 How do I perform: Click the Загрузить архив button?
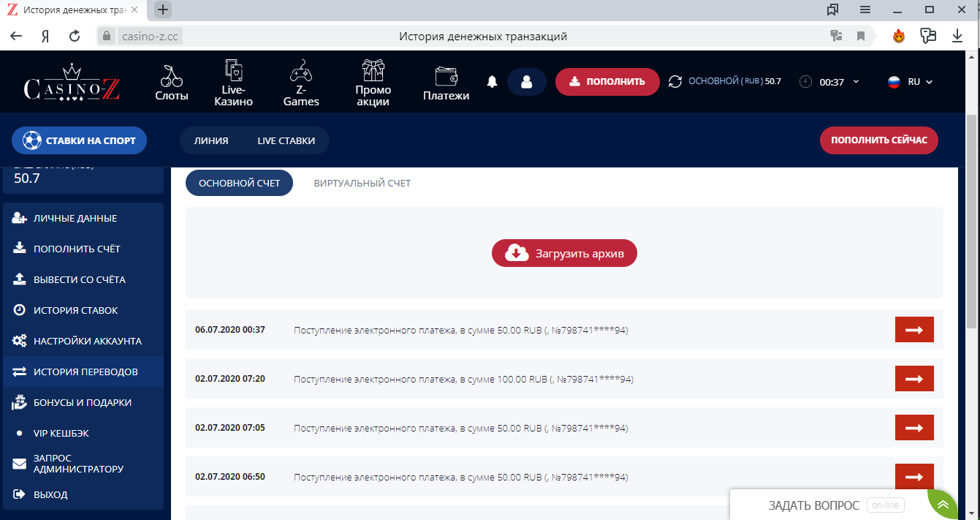(564, 254)
